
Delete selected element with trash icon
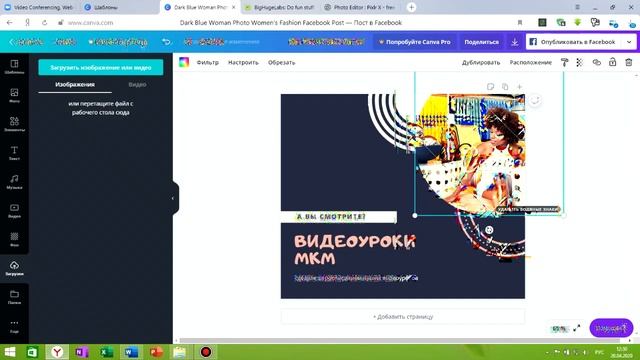629,62
